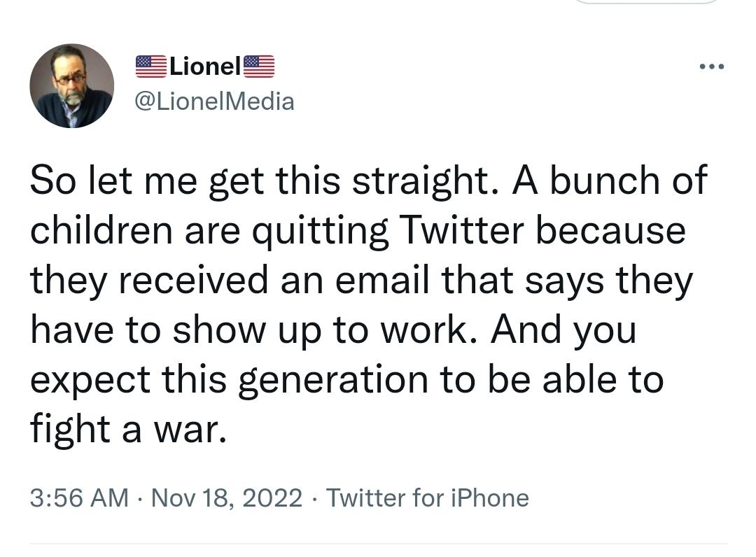Open the more options three-dot menu
Image resolution: width=756 pixels, height=557 pixels.
click(712, 66)
